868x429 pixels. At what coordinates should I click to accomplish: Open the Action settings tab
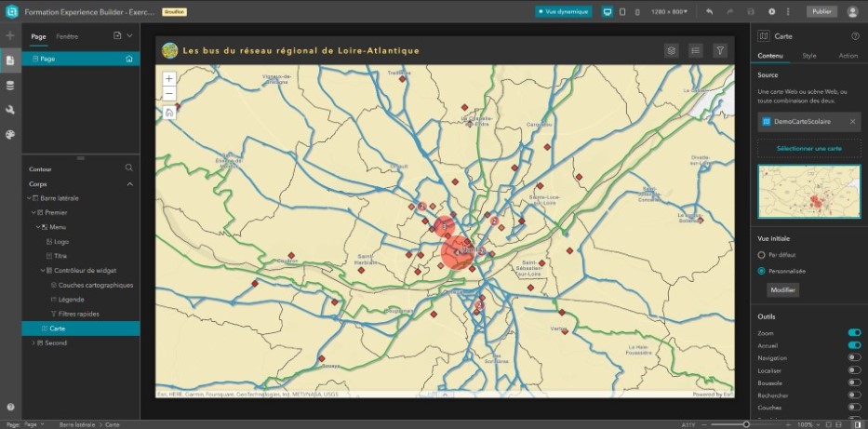pyautogui.click(x=848, y=56)
